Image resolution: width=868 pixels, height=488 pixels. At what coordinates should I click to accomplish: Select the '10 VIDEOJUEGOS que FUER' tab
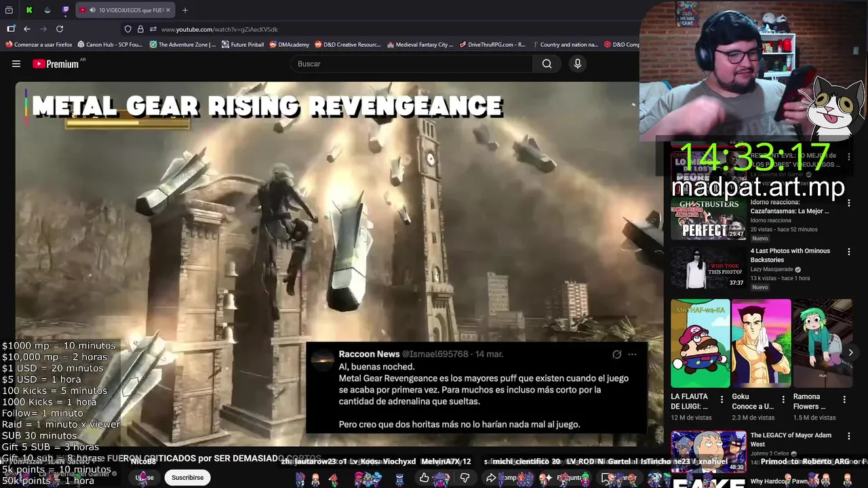pyautogui.click(x=125, y=10)
